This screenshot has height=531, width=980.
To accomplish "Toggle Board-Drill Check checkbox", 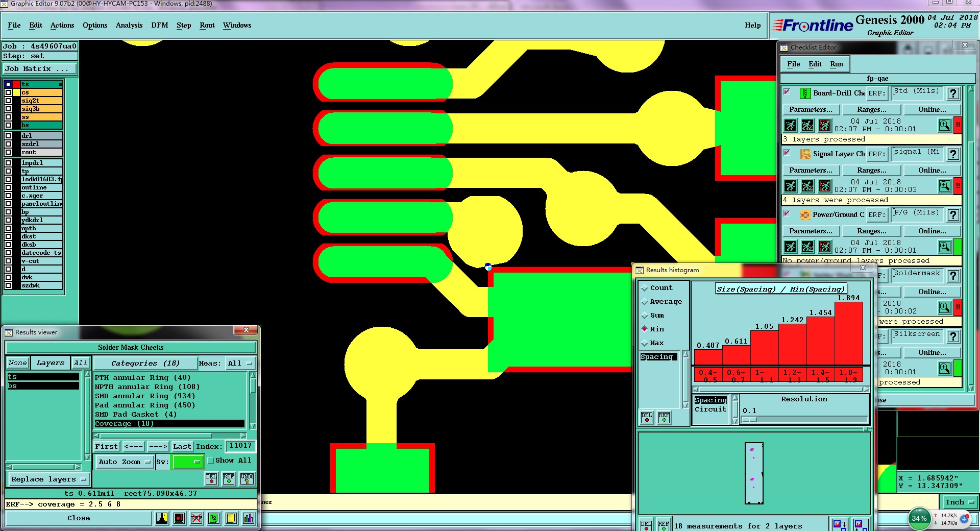I will click(x=787, y=92).
